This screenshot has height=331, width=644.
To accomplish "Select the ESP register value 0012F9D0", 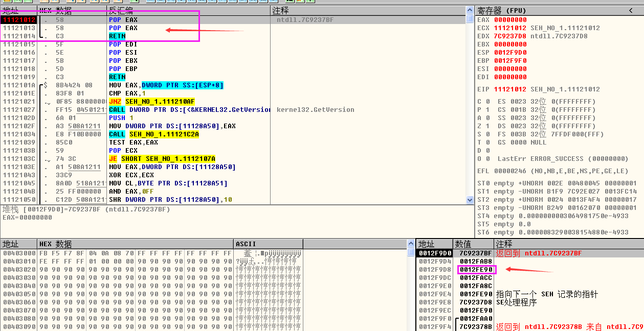I will tap(510, 53).
